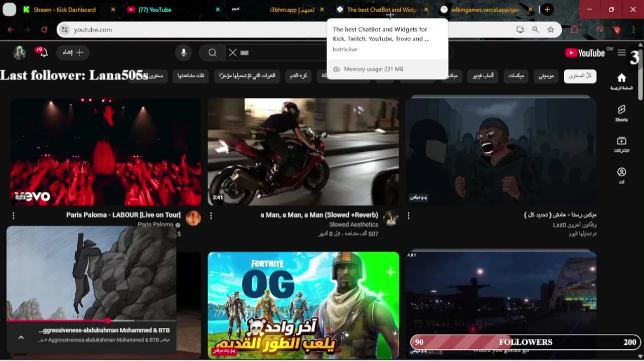Close the e4kmgames.vercel.app tab

[x=531, y=10]
